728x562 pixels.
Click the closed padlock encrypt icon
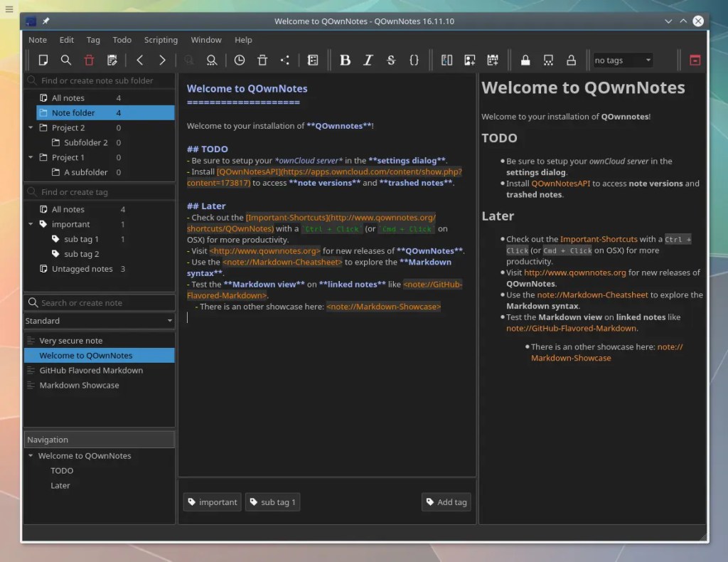coord(525,60)
